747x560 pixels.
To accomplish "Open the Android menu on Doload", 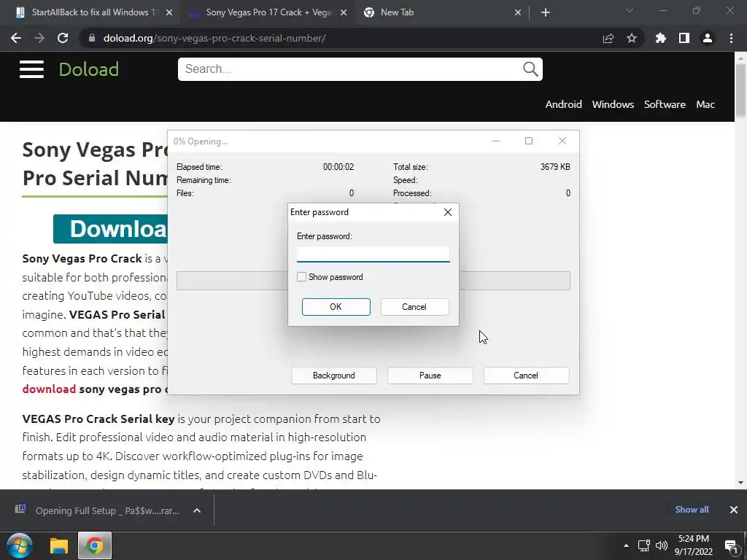I will coord(564,104).
